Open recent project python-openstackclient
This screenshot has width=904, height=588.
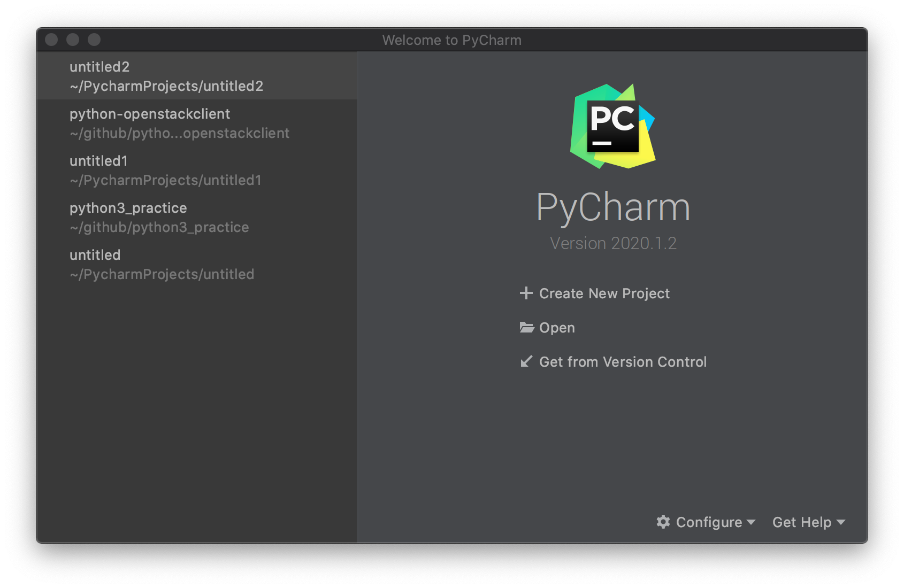[x=197, y=123]
